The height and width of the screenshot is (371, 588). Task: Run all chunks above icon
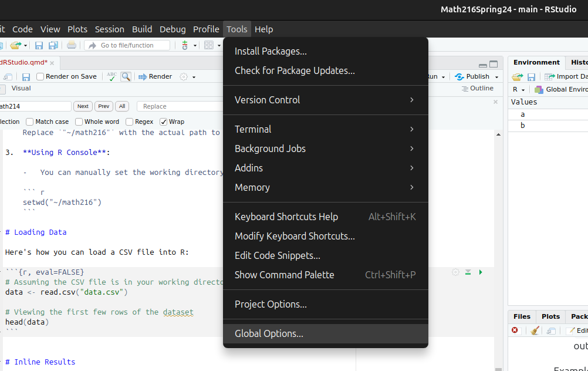468,272
